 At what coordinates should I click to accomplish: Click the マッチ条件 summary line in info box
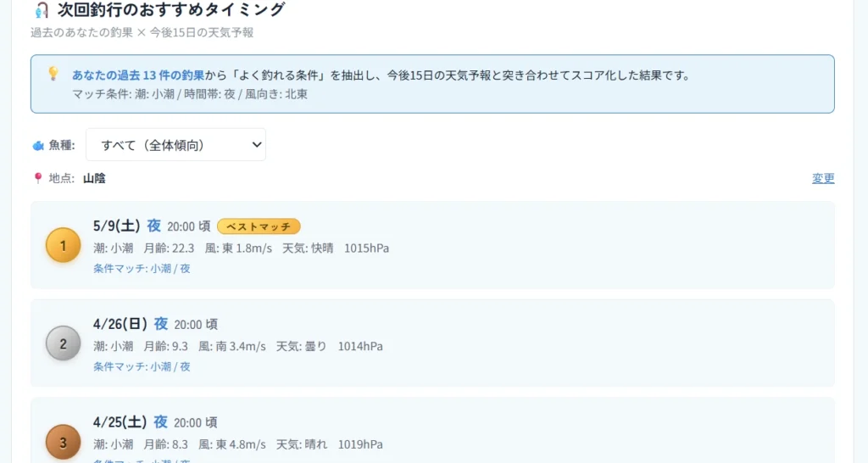point(190,93)
